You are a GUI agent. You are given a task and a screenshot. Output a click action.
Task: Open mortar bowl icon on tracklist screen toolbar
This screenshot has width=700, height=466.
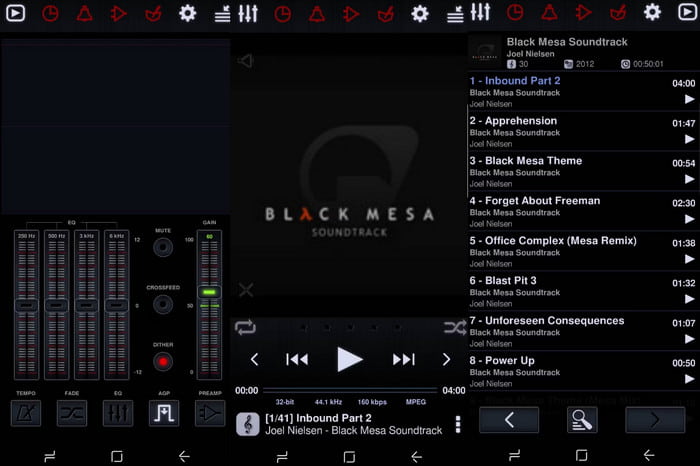click(618, 12)
